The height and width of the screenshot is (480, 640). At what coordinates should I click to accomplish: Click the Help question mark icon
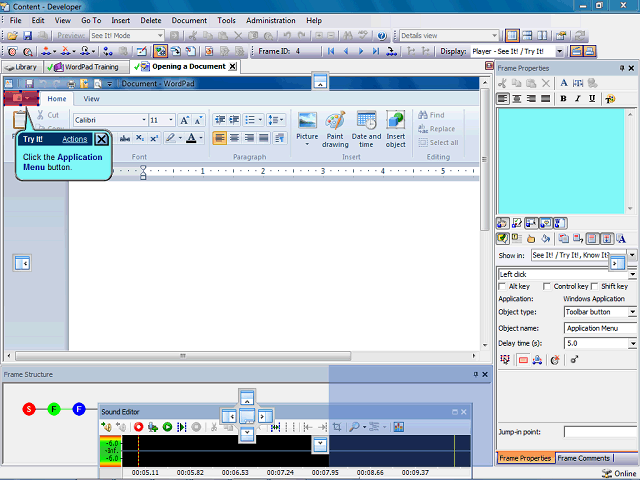(x=382, y=36)
